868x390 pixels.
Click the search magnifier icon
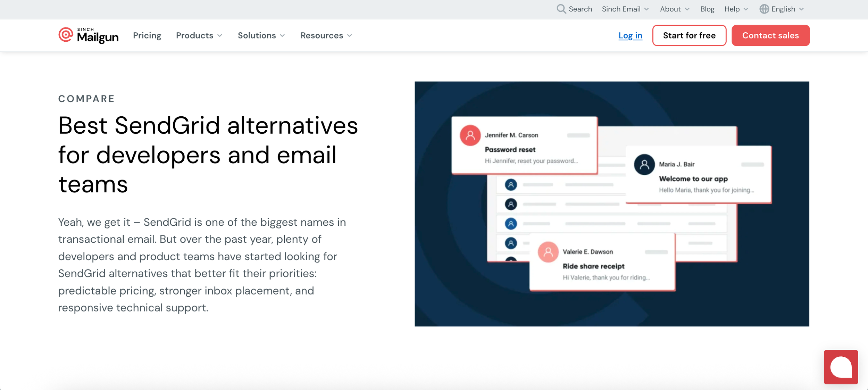(561, 9)
